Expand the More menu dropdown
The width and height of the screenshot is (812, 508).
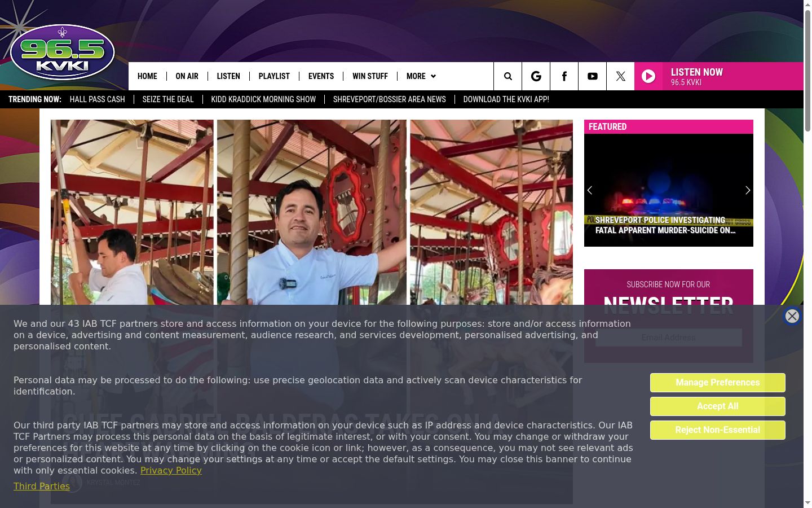[421, 76]
